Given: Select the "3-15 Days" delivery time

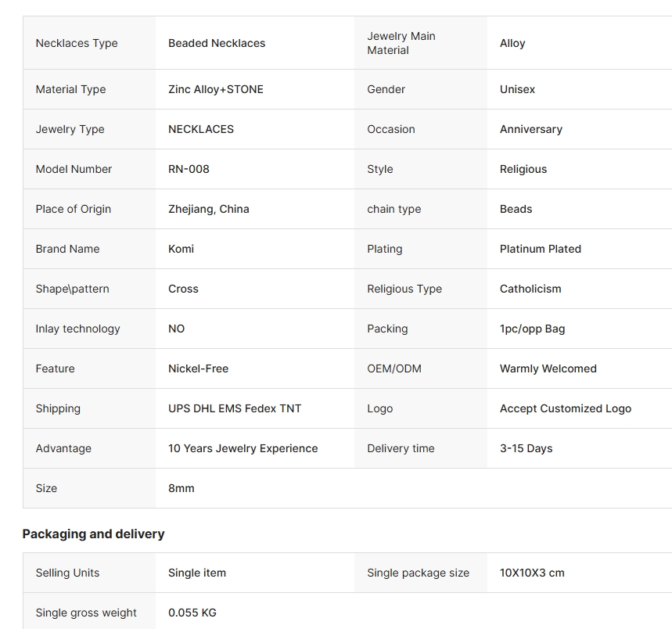Looking at the screenshot, I should 526,448.
